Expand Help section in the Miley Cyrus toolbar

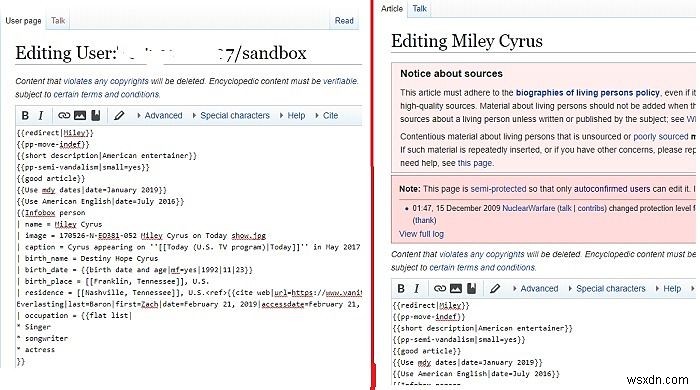coord(668,289)
